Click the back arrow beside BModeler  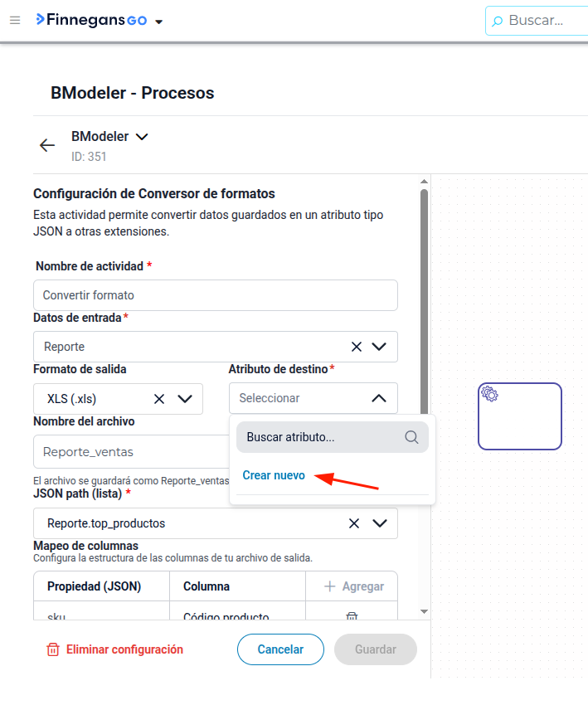tap(47, 145)
